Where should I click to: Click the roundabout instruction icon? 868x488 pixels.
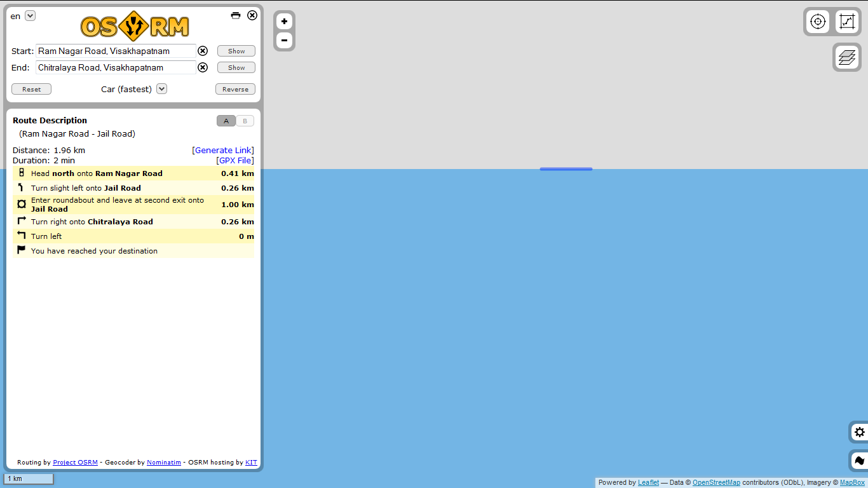coord(22,204)
